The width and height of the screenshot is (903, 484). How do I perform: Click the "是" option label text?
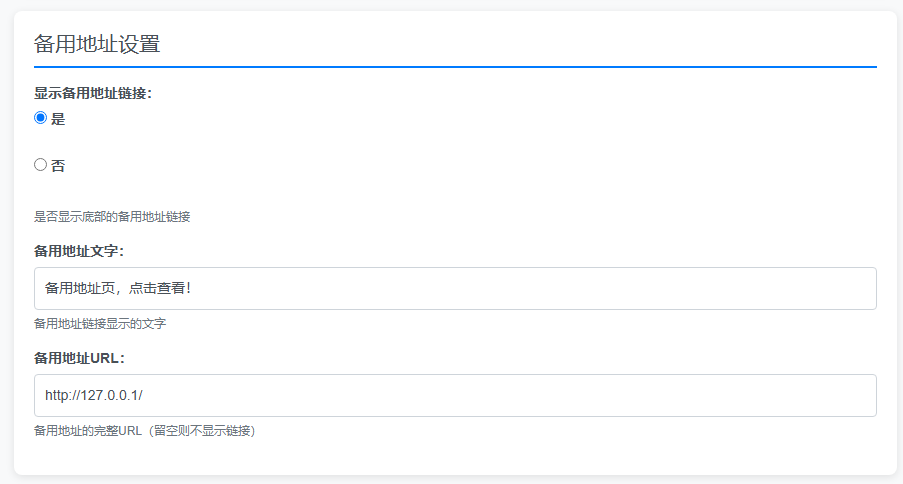point(58,119)
